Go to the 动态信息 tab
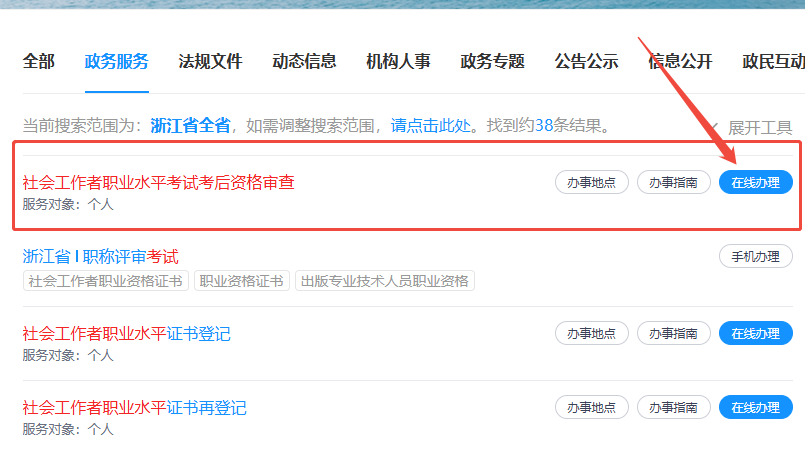The width and height of the screenshot is (805, 453). [304, 62]
